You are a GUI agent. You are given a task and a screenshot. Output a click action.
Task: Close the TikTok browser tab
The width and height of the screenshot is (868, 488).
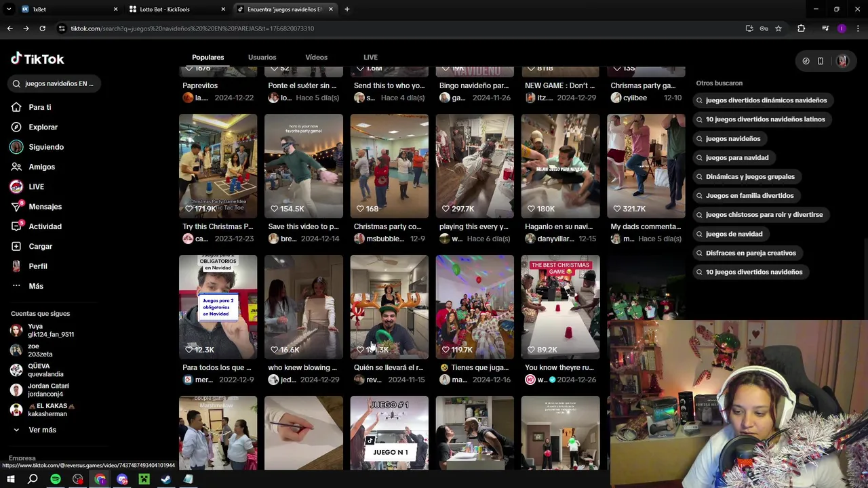coord(331,9)
